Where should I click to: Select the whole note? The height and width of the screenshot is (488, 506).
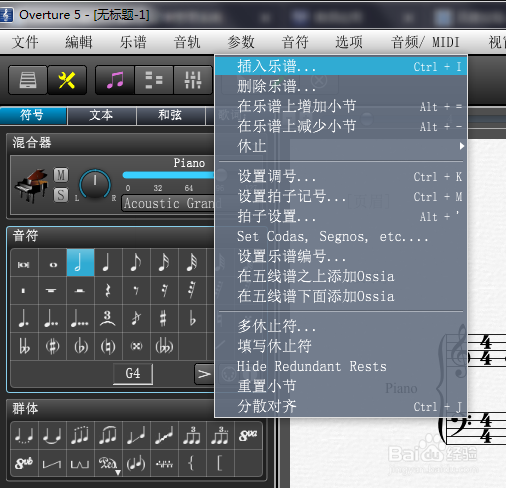pyautogui.click(x=53, y=263)
